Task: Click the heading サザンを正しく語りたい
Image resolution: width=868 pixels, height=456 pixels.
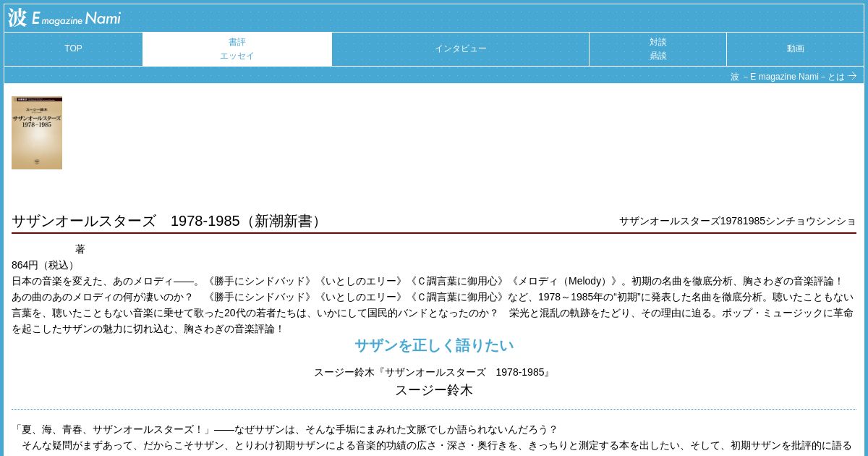Action: coord(434,345)
